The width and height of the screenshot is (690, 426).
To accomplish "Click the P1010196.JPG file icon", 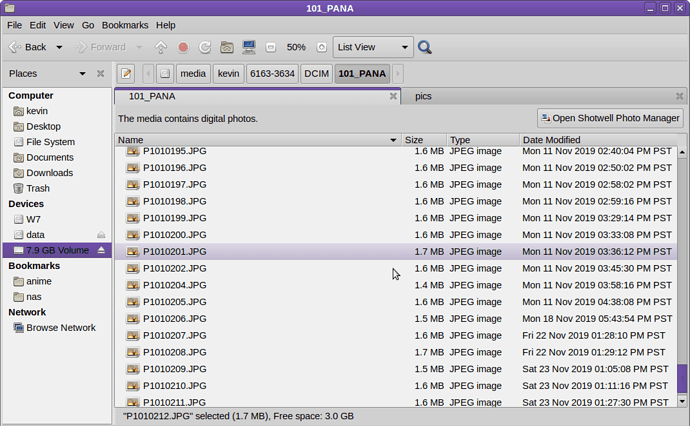I will [132, 168].
